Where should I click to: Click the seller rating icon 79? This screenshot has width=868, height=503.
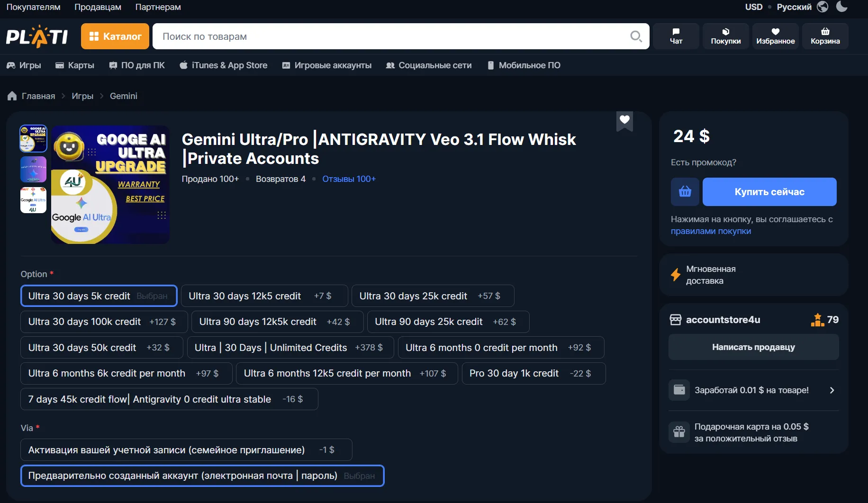point(817,320)
